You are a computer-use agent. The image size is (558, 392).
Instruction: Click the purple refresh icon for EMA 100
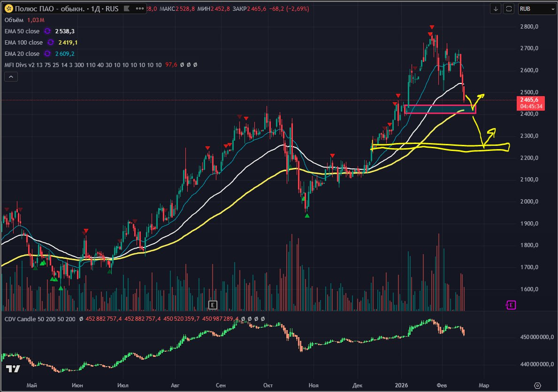click(50, 42)
